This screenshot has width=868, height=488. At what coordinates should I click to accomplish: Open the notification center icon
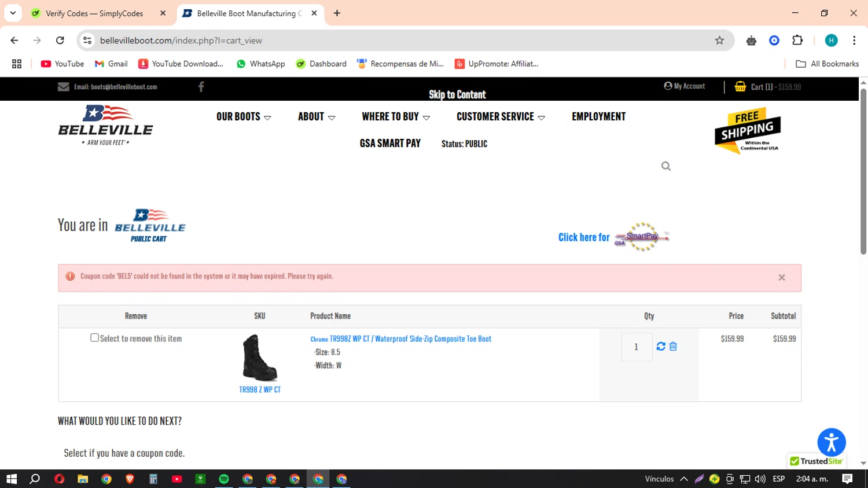tap(847, 479)
